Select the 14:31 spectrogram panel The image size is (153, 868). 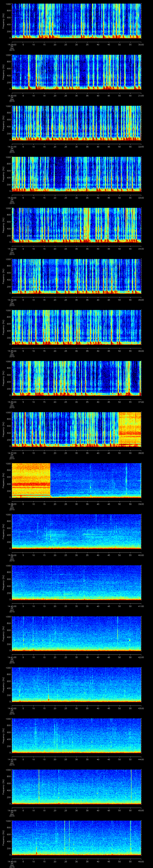tap(76, 123)
